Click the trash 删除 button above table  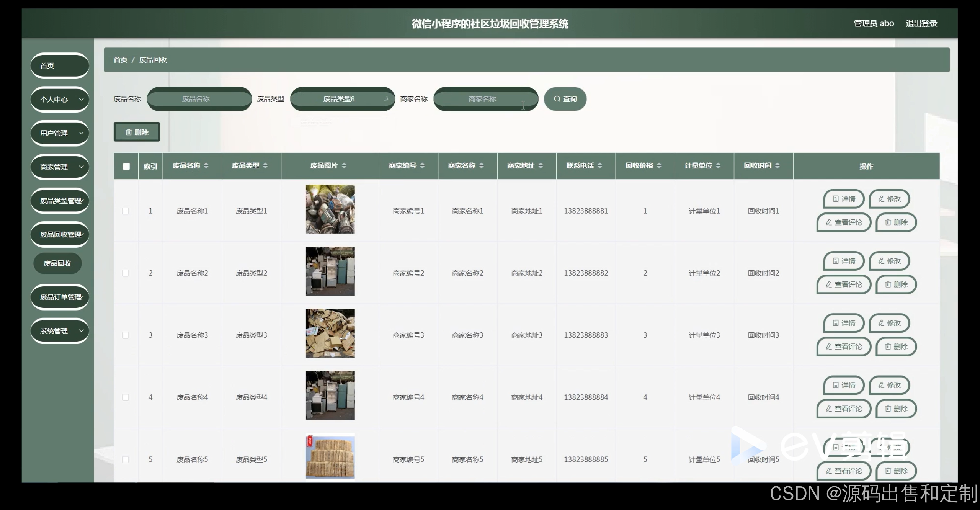point(137,132)
